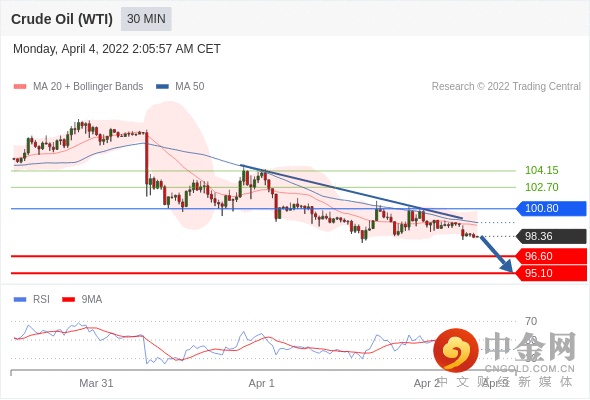The height and width of the screenshot is (400, 590).
Task: Click the red 95.10 support price tag
Action: [x=551, y=273]
